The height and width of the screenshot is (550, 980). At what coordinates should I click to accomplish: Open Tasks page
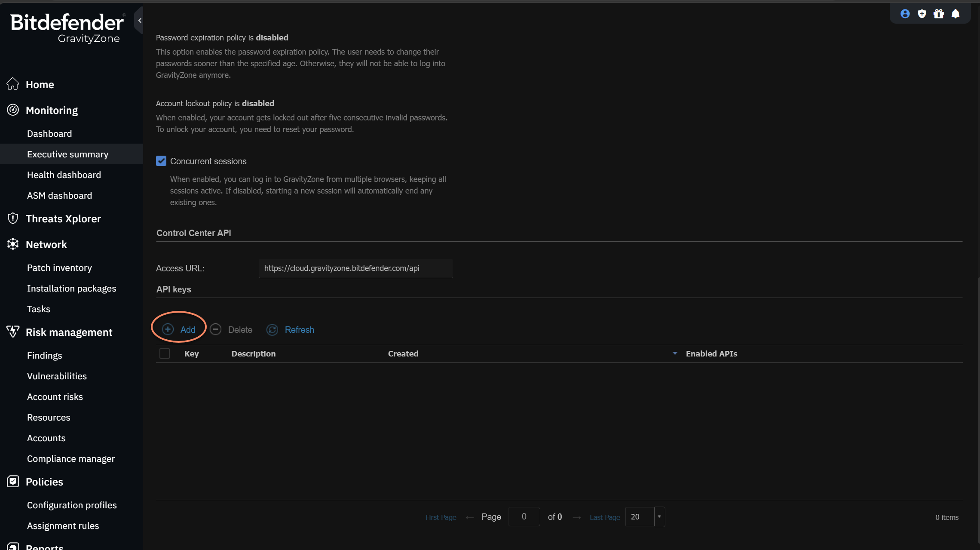(x=39, y=309)
